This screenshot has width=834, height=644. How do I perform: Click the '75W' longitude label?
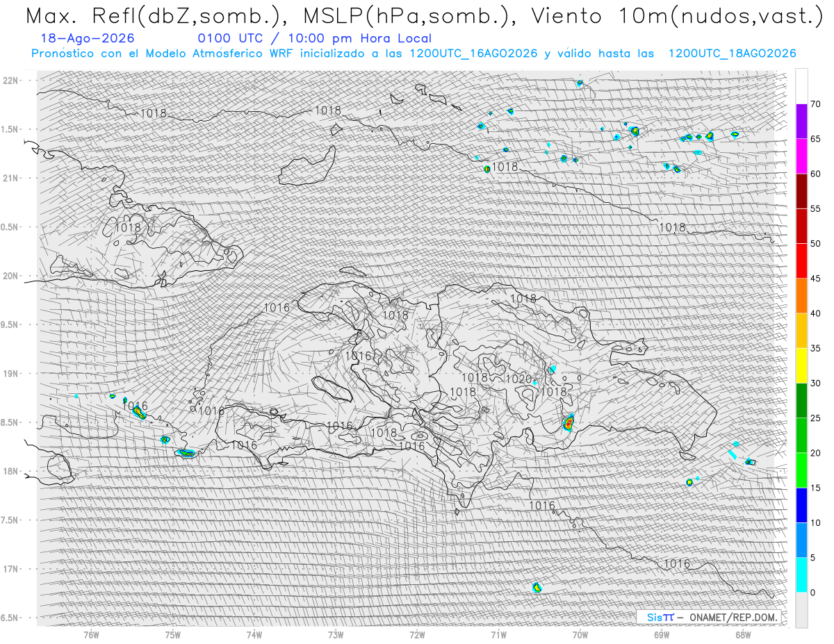tap(173, 634)
